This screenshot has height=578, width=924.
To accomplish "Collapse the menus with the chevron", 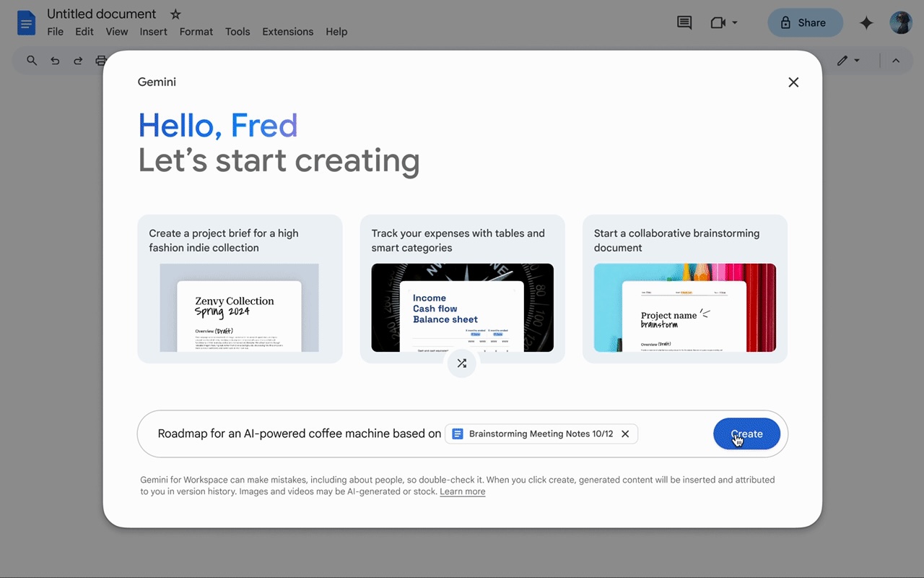I will coord(896,61).
